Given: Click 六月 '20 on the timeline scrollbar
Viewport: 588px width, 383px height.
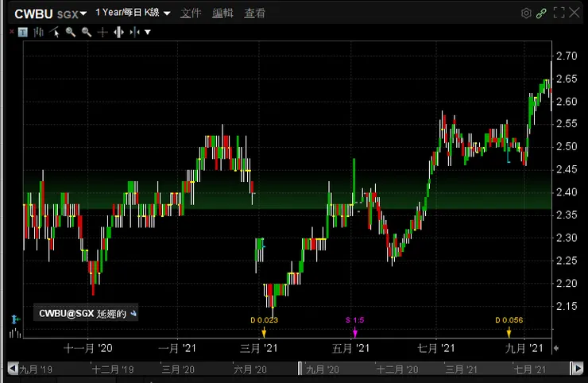Looking at the screenshot, I should 250,369.
